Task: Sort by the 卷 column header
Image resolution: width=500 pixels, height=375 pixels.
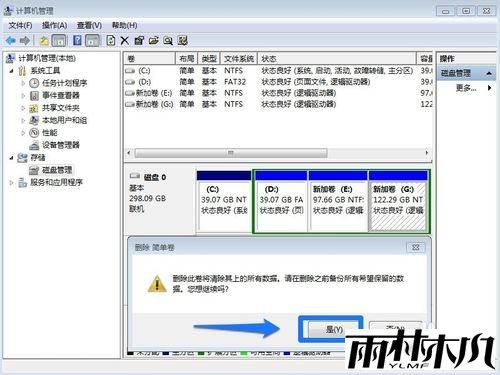Action: (x=149, y=59)
